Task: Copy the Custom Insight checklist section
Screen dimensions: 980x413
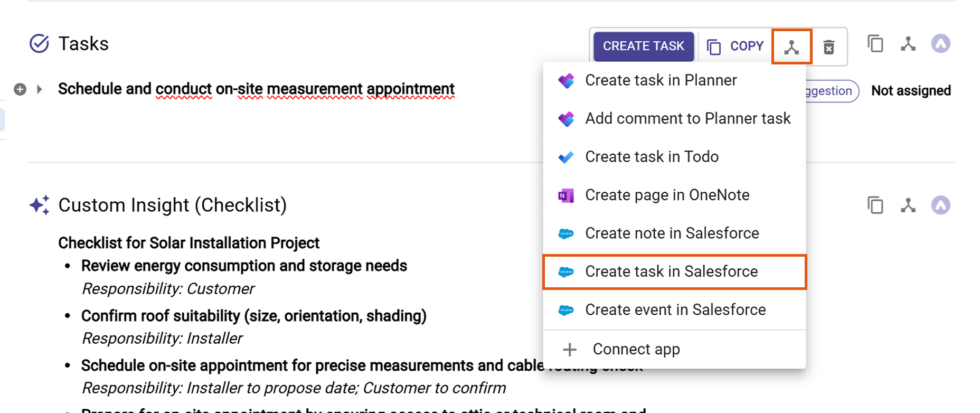Action: click(x=875, y=205)
